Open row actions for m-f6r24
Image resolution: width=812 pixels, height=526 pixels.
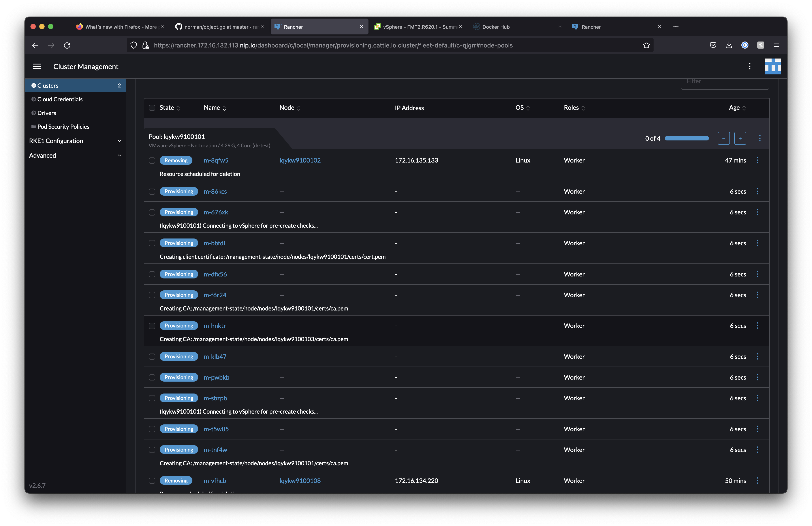(x=757, y=295)
